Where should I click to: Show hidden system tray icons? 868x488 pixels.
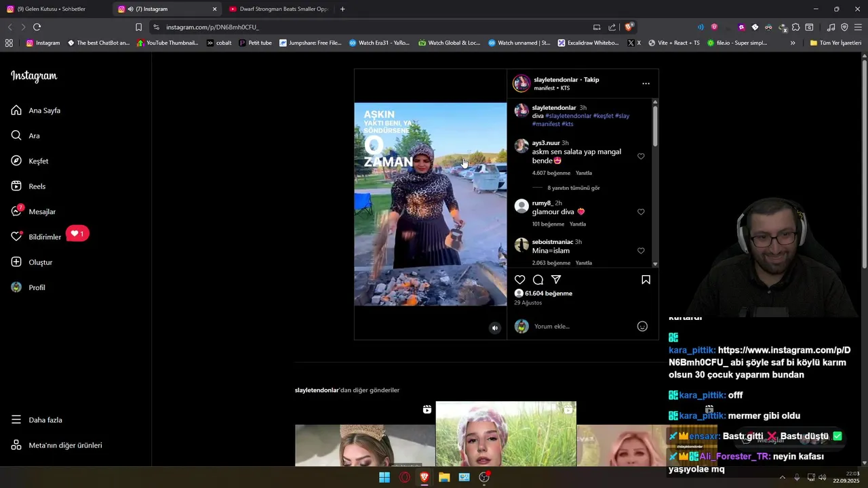(783, 477)
